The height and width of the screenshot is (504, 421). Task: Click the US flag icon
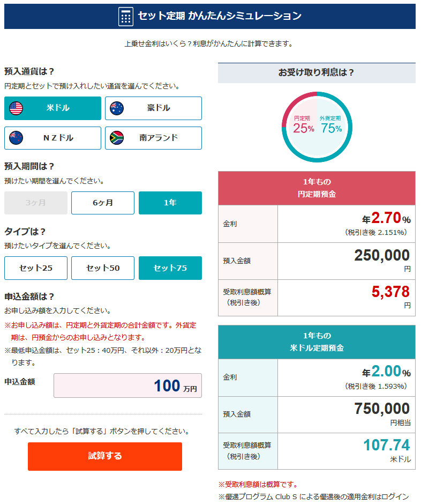(16, 108)
